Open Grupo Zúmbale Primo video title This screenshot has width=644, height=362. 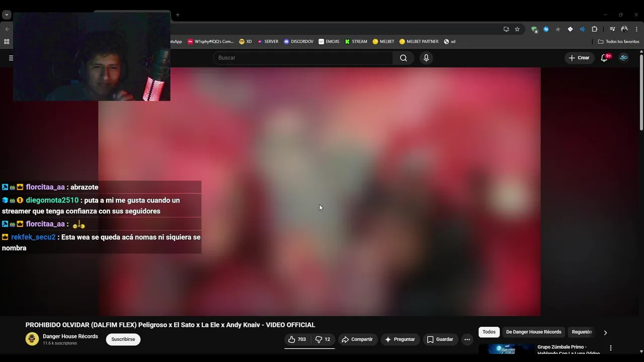pyautogui.click(x=569, y=349)
